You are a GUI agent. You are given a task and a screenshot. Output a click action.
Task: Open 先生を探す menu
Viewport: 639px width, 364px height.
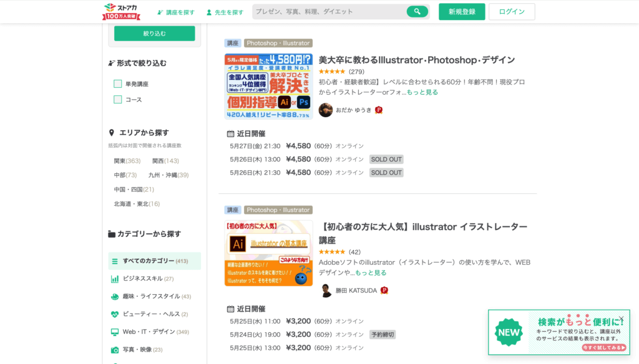point(225,12)
